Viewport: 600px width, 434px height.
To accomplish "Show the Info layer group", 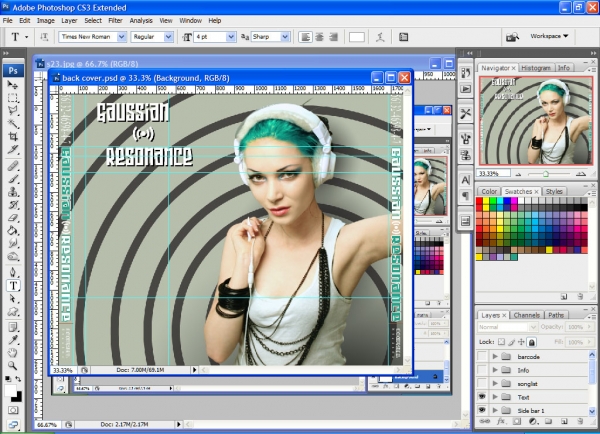I will click(482, 370).
